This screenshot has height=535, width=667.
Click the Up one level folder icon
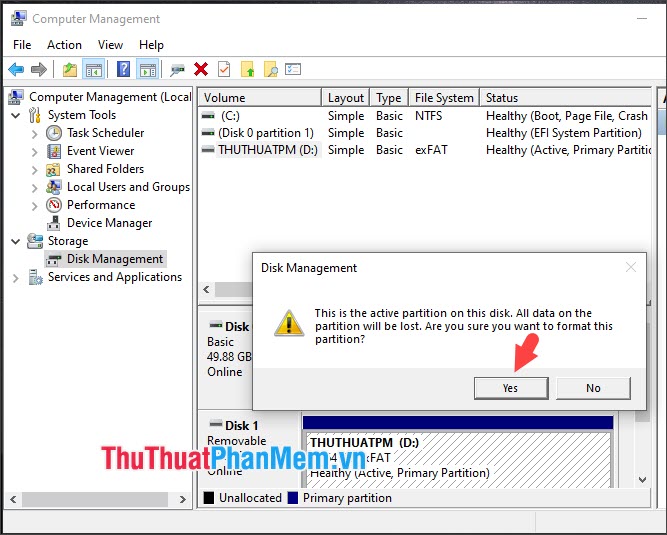click(69, 69)
